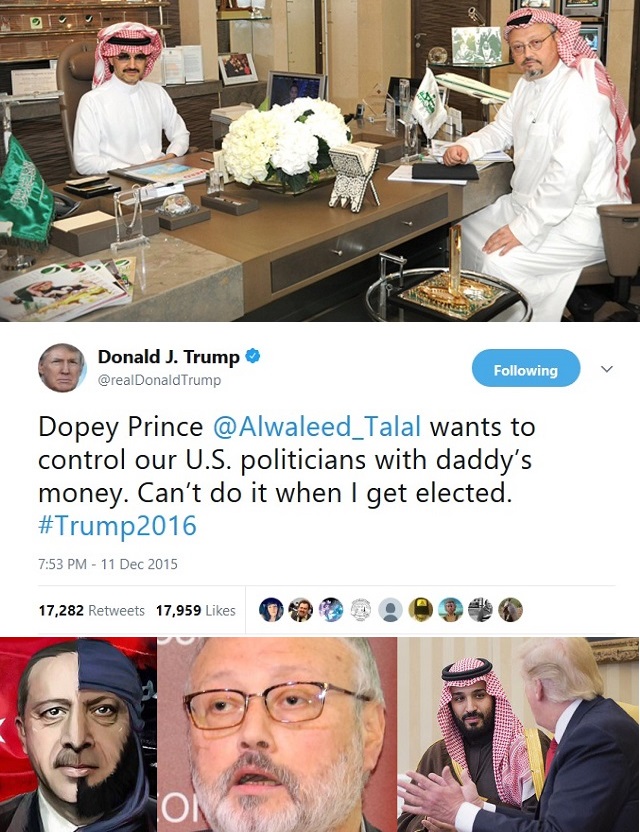Open the #Trump2016 hashtag link
This screenshot has width=640, height=832.
click(117, 525)
